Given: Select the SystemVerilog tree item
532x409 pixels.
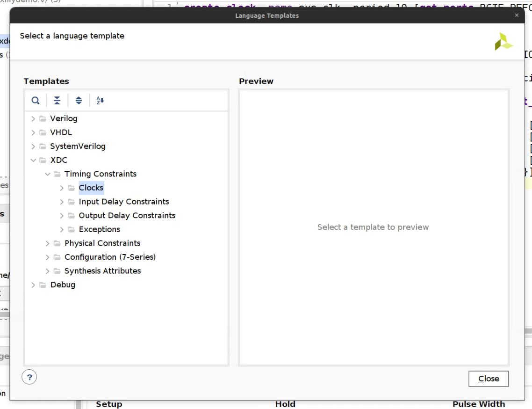Looking at the screenshot, I should click(x=78, y=146).
